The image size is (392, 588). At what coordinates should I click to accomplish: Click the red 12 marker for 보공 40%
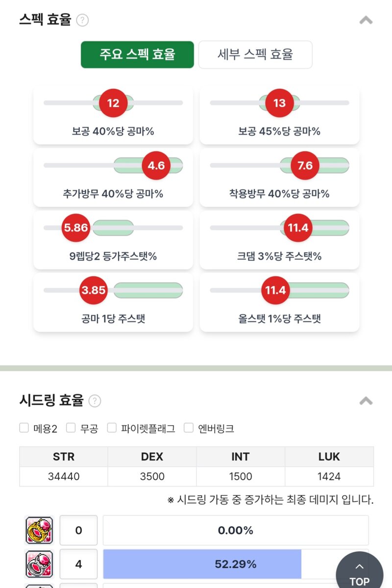tap(113, 103)
